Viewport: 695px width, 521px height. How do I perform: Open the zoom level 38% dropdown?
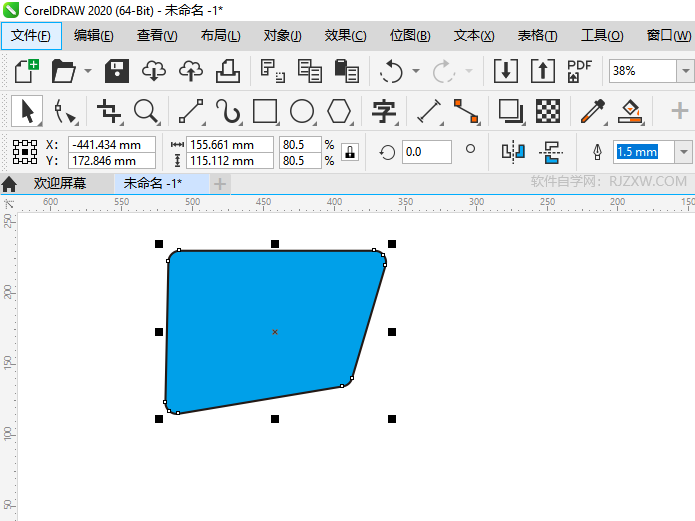pyautogui.click(x=685, y=71)
